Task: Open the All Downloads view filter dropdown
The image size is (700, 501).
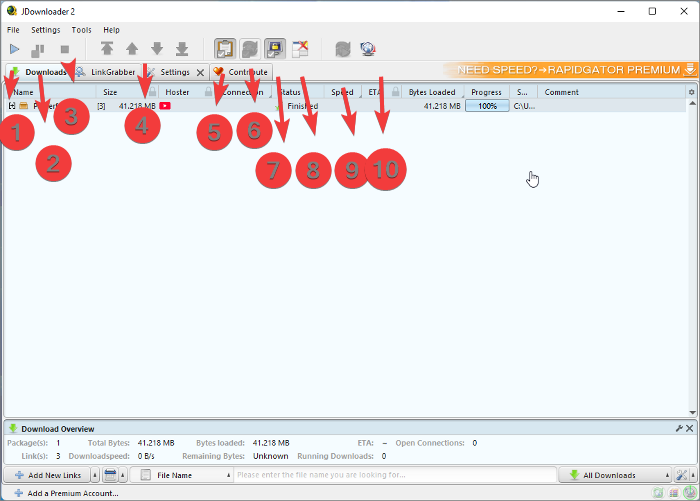Action: [x=615, y=475]
